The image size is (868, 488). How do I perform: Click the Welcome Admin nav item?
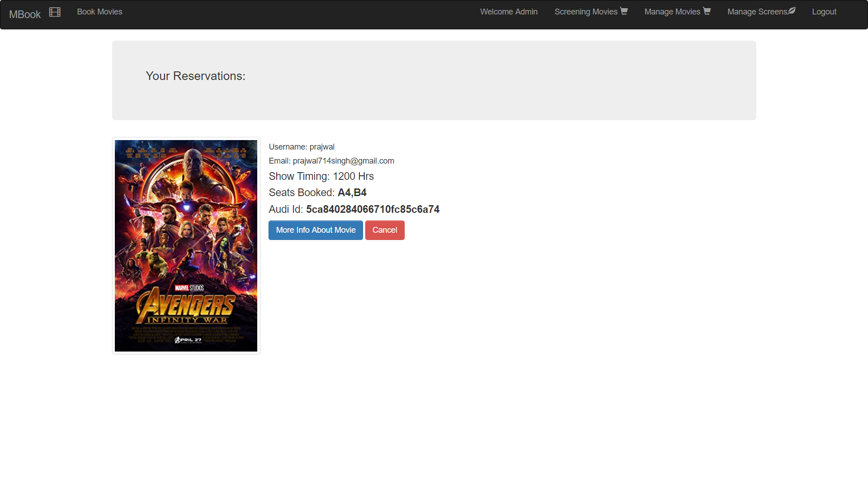pos(509,12)
